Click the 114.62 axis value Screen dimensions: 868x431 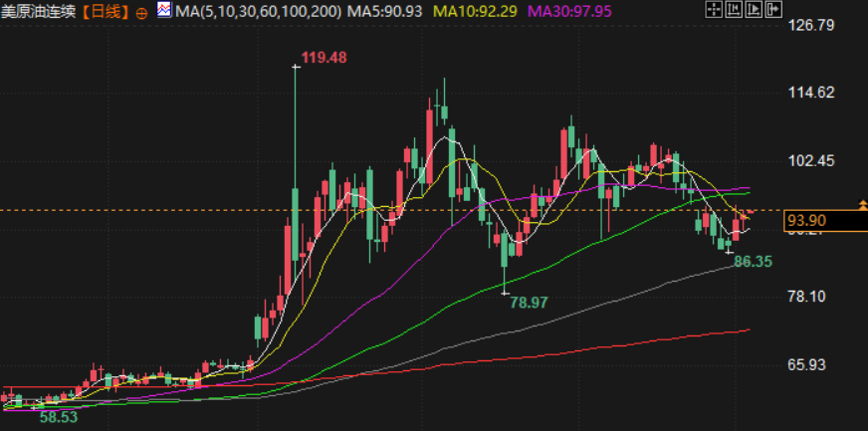point(810,93)
